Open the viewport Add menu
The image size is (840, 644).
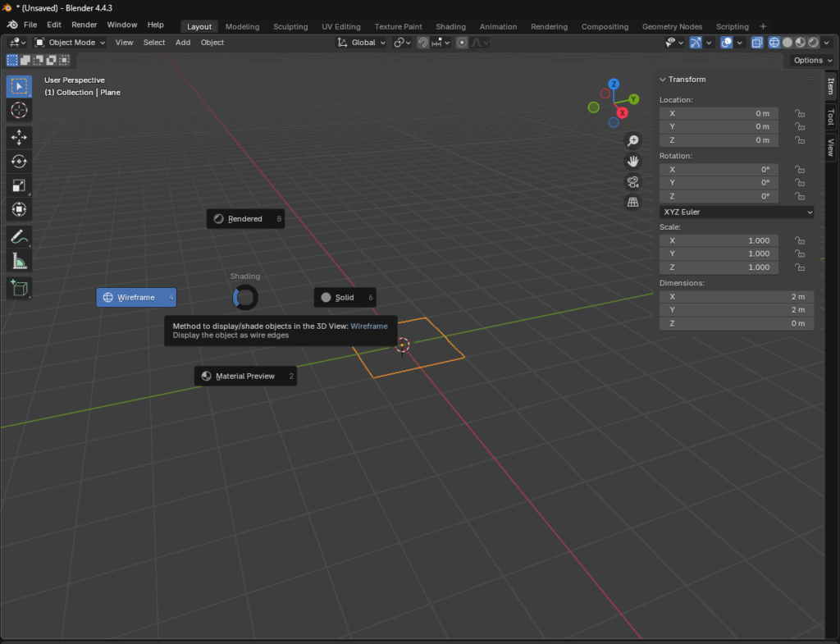[183, 43]
